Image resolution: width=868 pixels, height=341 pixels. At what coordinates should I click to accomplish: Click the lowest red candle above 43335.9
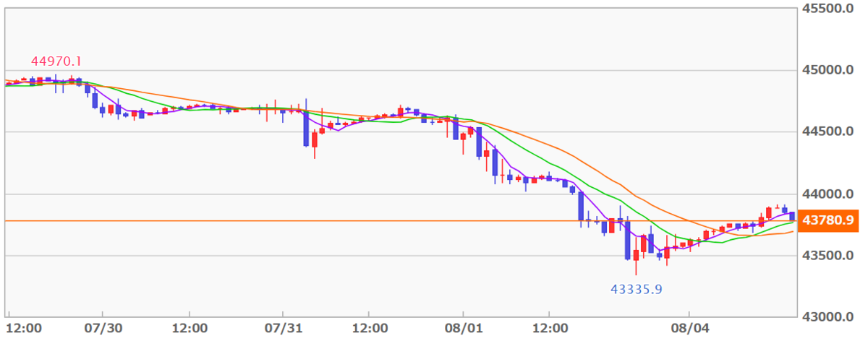point(636,256)
